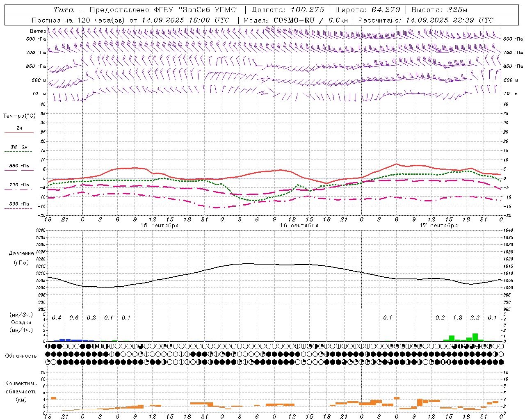This screenshot has height=420, width=525.
Task: Click the "Облачность" cloud cover label
Action: point(21,356)
